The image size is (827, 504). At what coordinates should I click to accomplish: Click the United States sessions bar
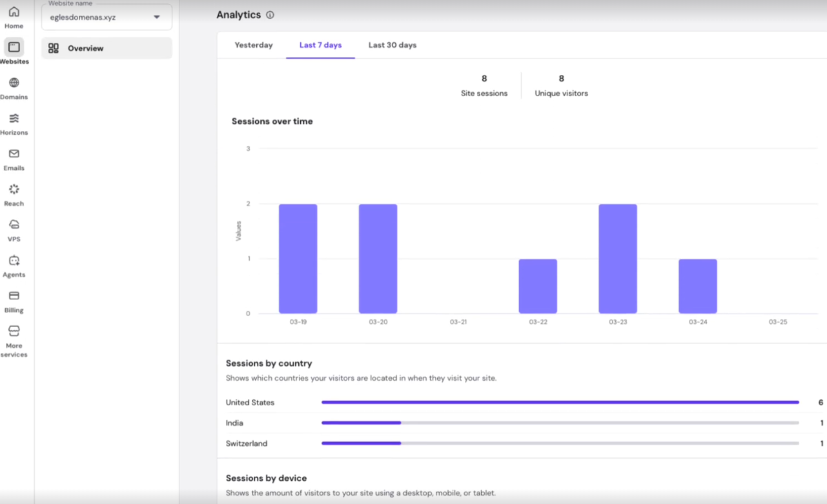pos(560,402)
